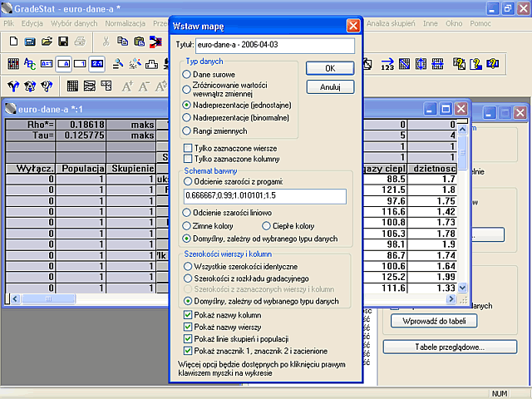This screenshot has width=532, height=399.
Task: Click the floppy disk save icon
Action: [x=63, y=42]
